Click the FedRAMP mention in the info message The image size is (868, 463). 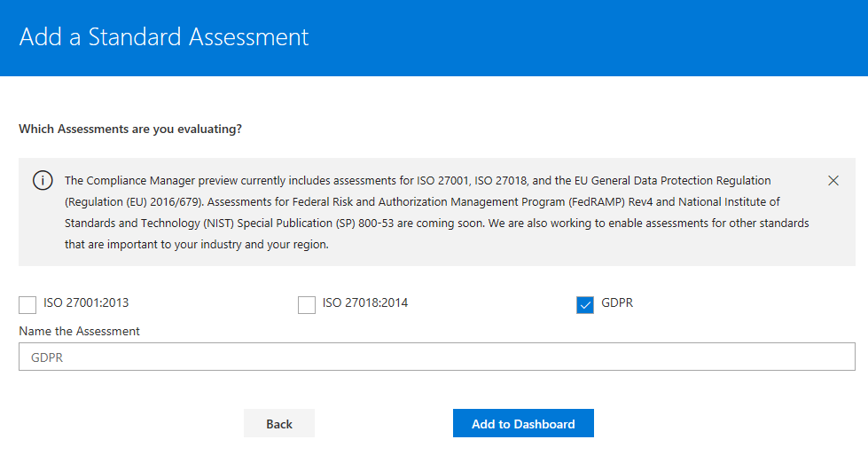pyautogui.click(x=595, y=202)
